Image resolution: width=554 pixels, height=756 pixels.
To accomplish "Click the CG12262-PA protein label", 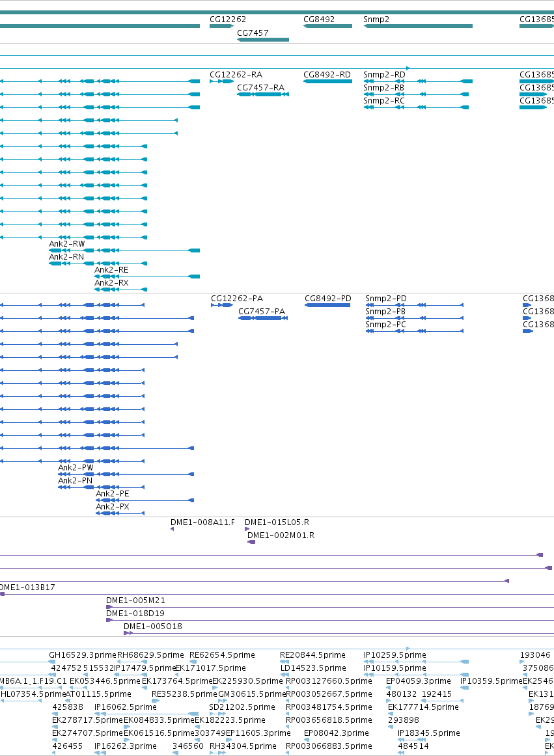I will (x=237, y=299).
